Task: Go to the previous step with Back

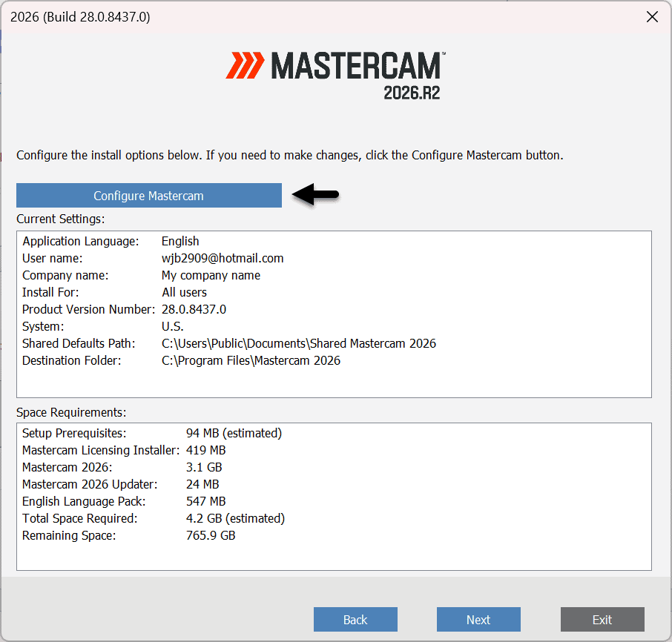Action: click(355, 619)
